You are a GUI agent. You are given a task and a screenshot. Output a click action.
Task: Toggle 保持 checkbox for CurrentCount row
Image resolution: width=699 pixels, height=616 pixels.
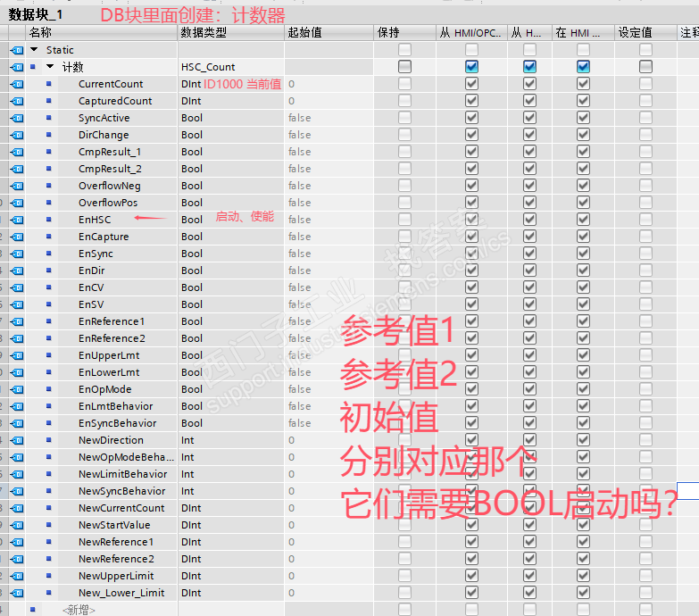[x=404, y=83]
